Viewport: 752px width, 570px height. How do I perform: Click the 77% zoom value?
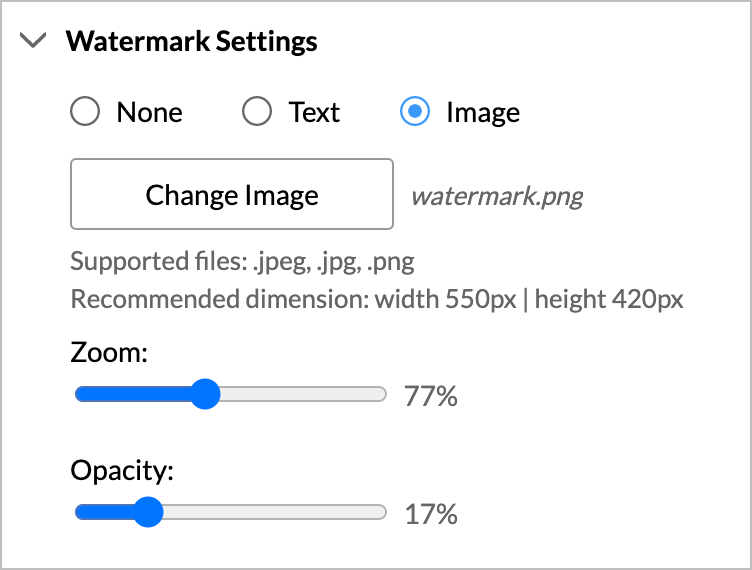click(x=430, y=396)
